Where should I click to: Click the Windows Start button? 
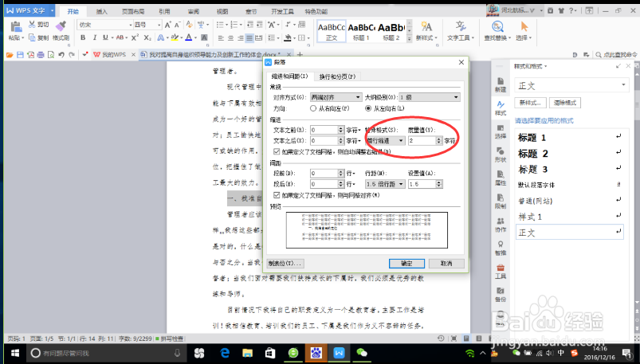(15, 353)
